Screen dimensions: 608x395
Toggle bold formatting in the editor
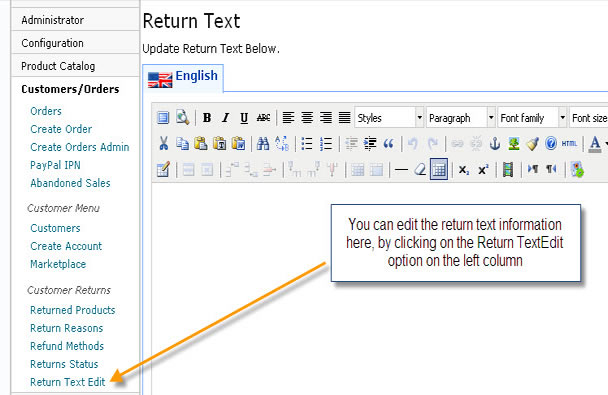click(207, 118)
